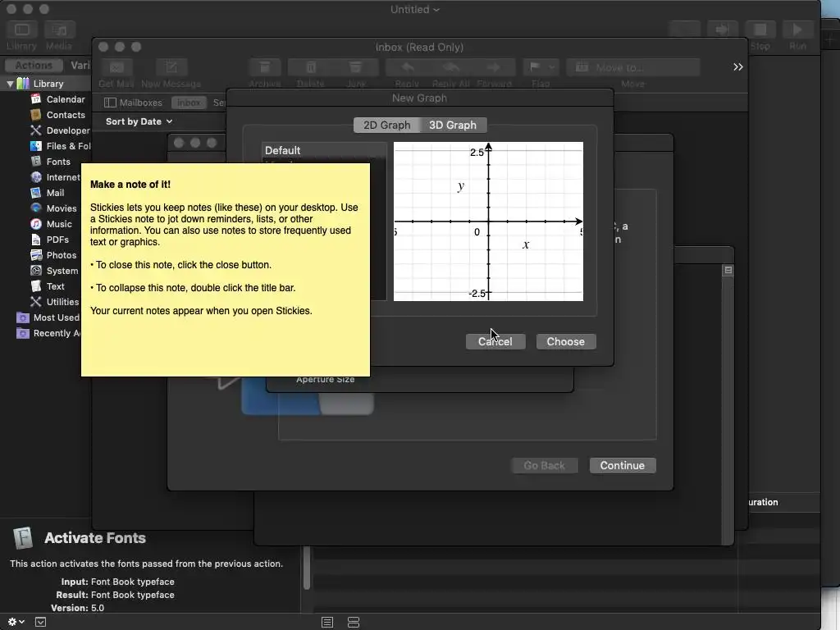Image resolution: width=840 pixels, height=630 pixels.
Task: Open the Flag dropdown arrow
Action: tap(552, 67)
